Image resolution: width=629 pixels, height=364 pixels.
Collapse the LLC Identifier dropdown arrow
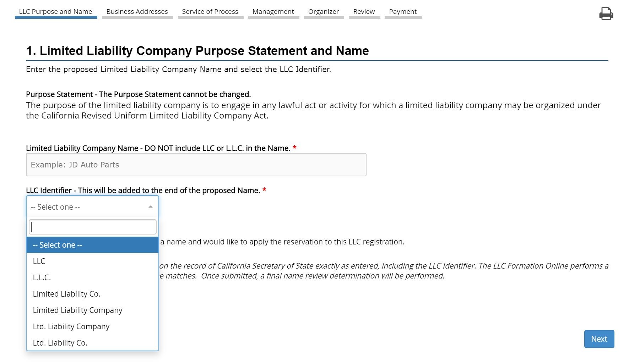[151, 207]
